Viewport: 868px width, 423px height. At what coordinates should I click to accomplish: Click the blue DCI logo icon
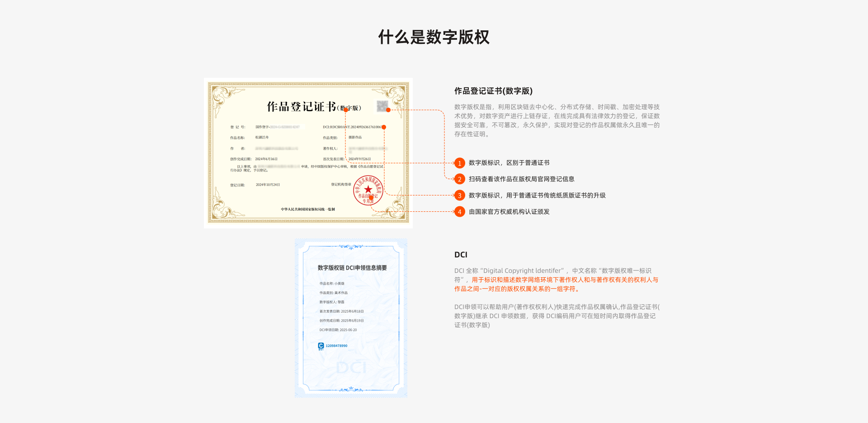click(x=321, y=346)
